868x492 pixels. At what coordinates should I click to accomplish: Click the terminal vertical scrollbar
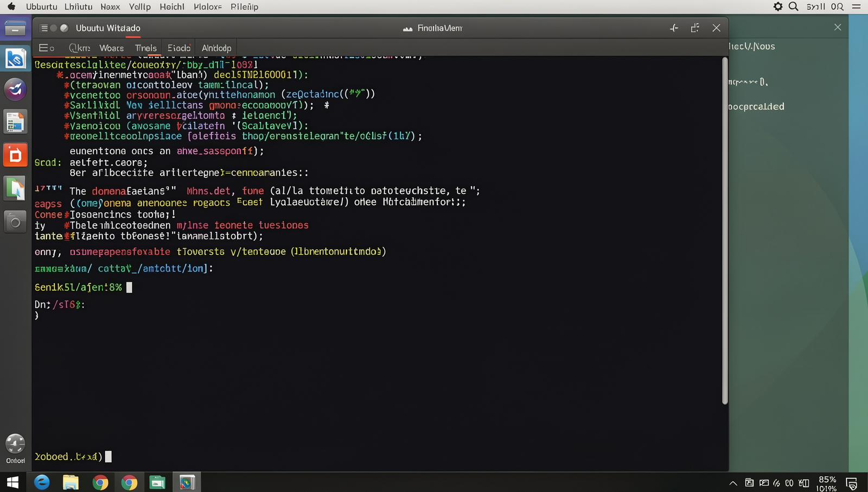(x=725, y=230)
